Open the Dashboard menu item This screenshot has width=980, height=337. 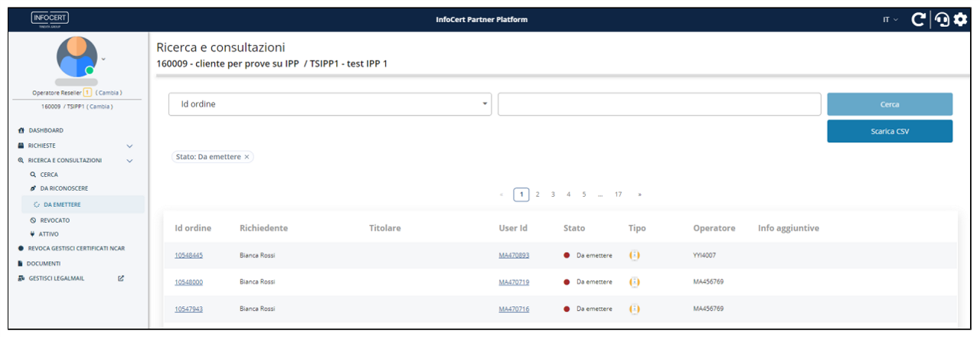point(46,131)
